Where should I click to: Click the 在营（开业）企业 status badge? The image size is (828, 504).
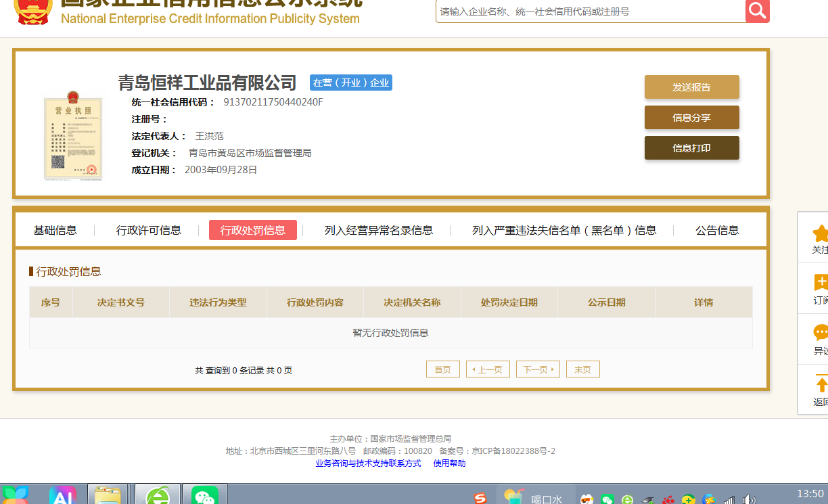point(351,83)
